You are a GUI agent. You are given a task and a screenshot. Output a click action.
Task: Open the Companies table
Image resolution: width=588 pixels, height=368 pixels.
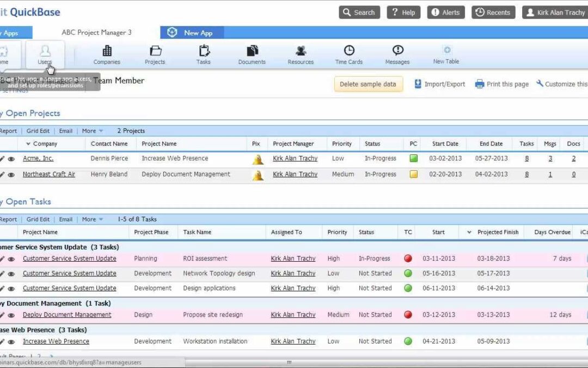[x=107, y=55]
